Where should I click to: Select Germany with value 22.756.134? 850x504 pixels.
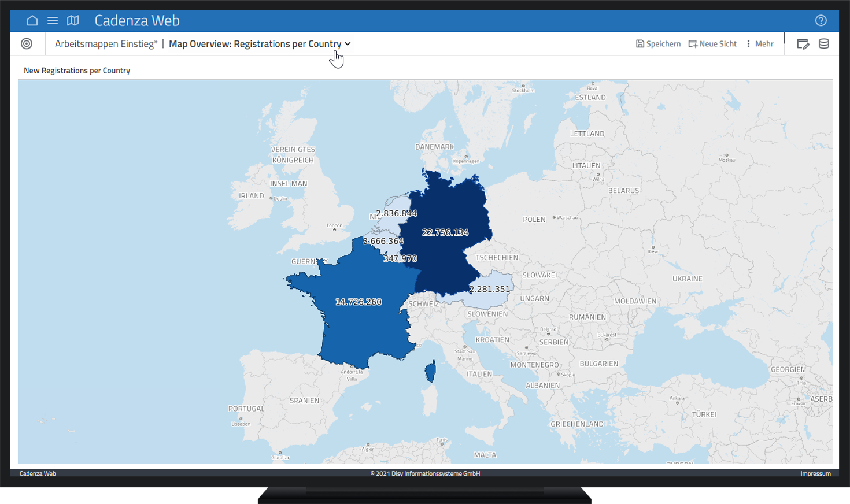[445, 232]
